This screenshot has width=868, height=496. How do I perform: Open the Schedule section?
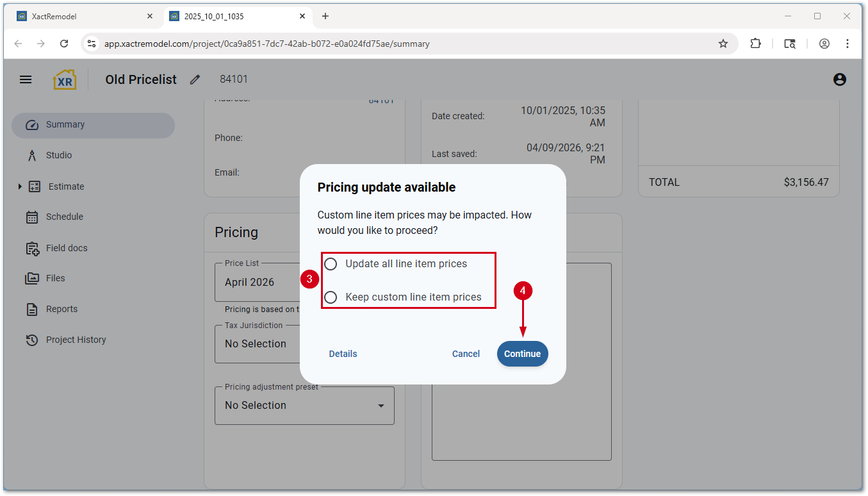(64, 217)
